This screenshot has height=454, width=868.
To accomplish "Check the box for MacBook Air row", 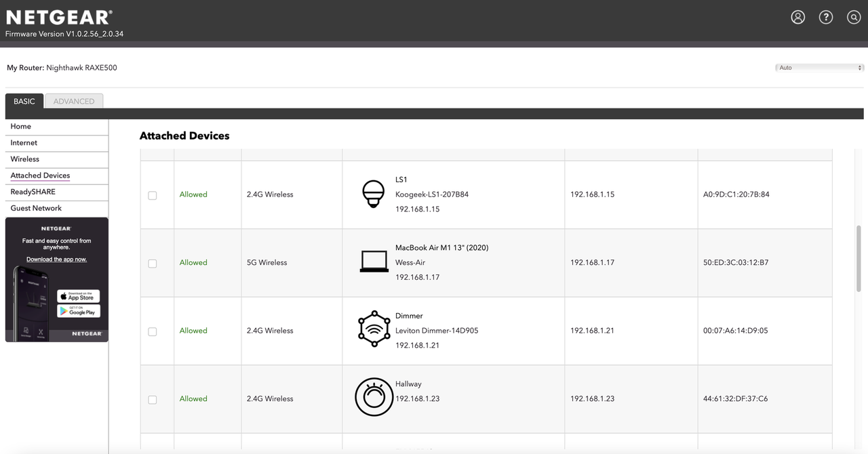I will [153, 264].
